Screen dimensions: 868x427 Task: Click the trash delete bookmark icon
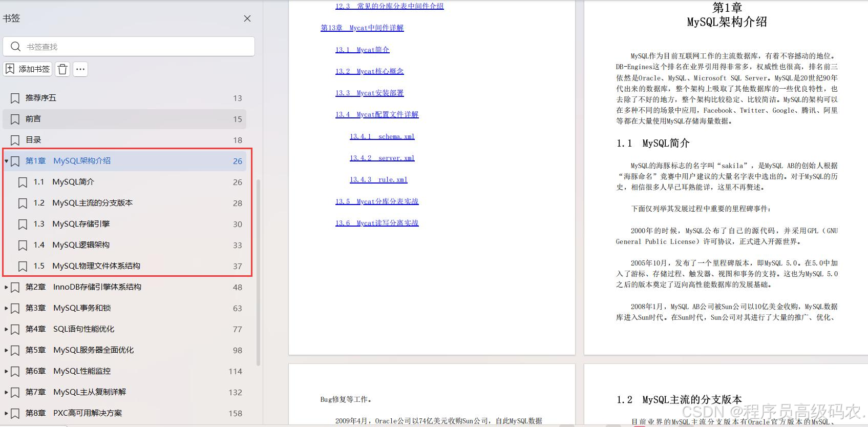(62, 69)
